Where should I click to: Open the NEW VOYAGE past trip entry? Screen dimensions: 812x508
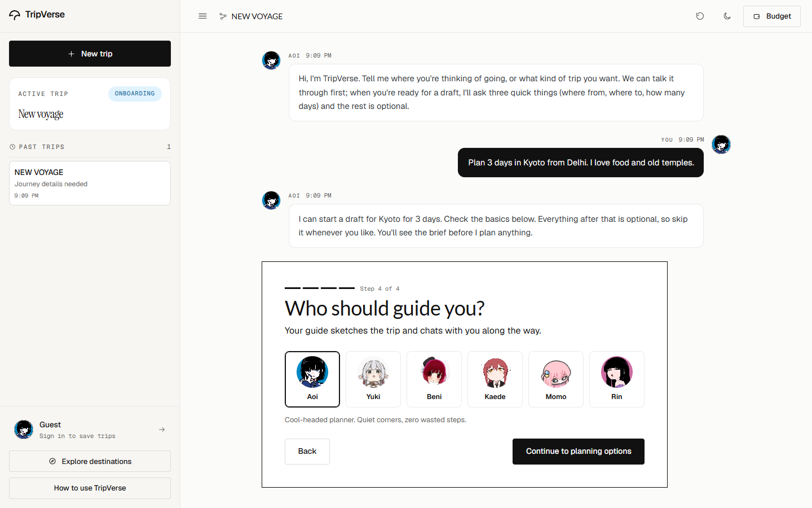click(x=90, y=183)
